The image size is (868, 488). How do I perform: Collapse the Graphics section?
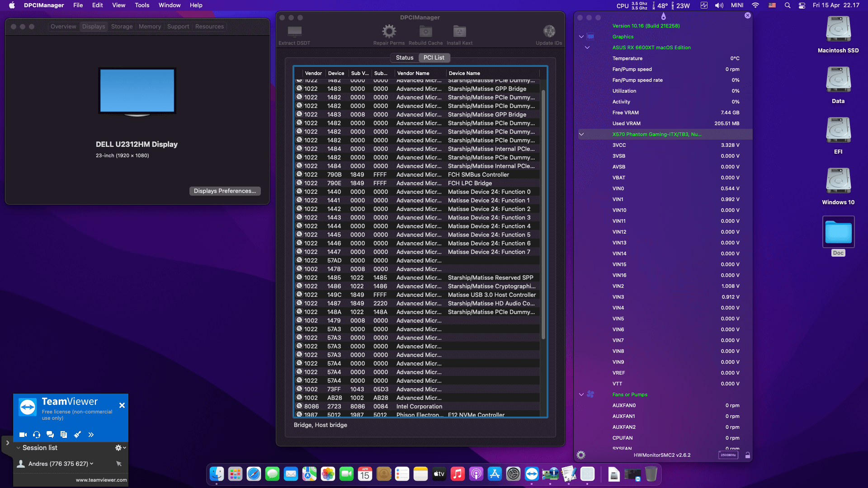581,37
